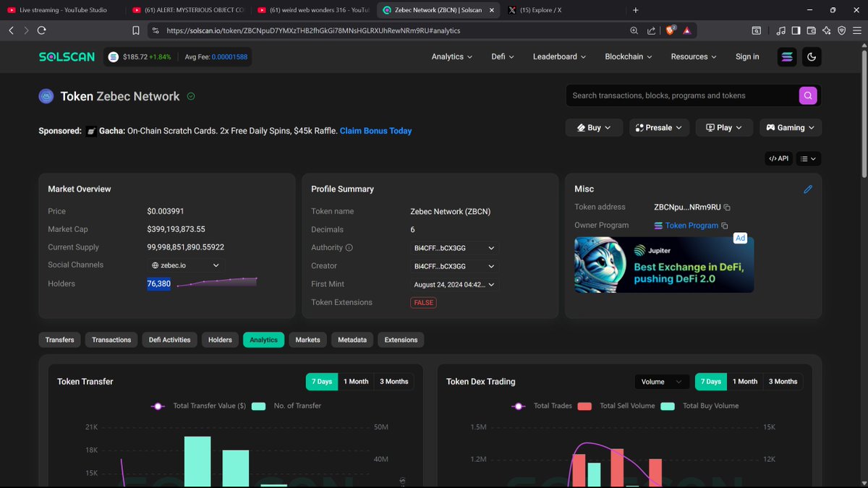This screenshot has width=868, height=488.
Task: Open the browser hamburger menu
Action: click(857, 30)
